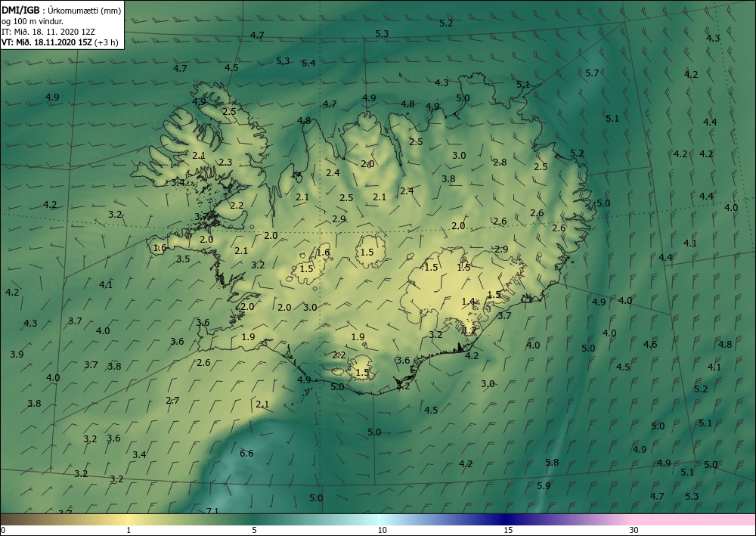Click the 'VT: Mið. 18.11.2020 15Z (+3 h)' line
Viewport: 756px width, 536px height.
coord(60,42)
